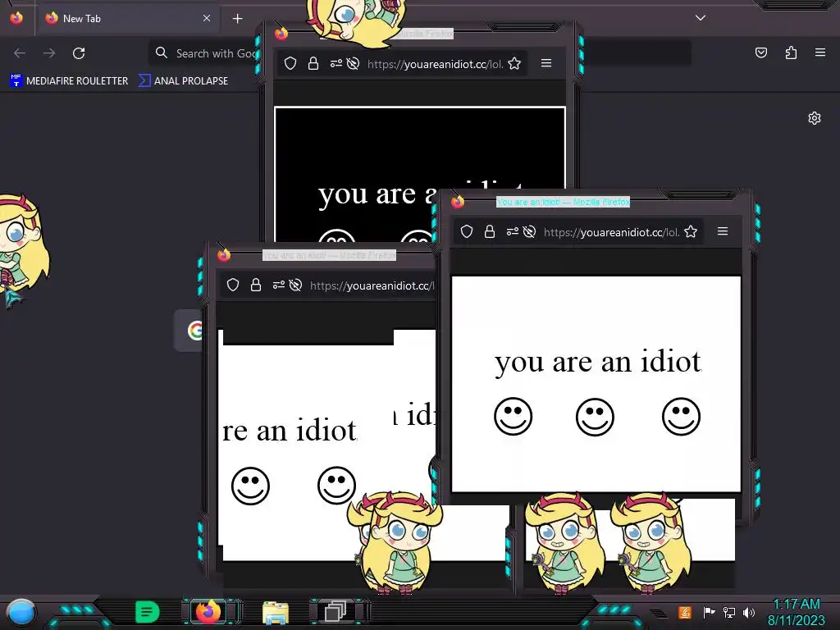Open Firefox View in main window

[16, 18]
